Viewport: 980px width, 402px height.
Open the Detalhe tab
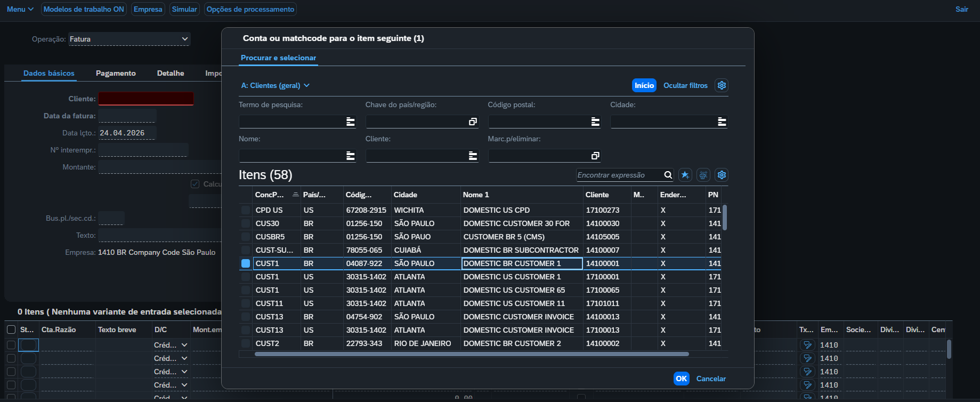pos(171,73)
